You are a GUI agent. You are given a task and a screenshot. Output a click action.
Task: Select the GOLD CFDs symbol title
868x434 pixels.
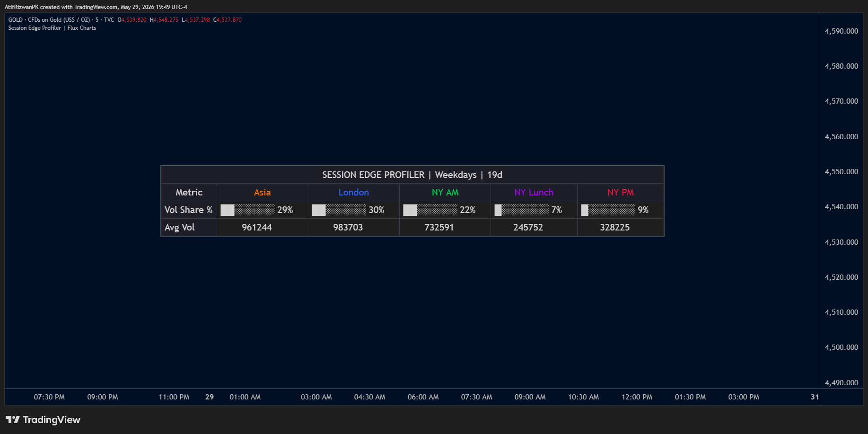(61, 20)
